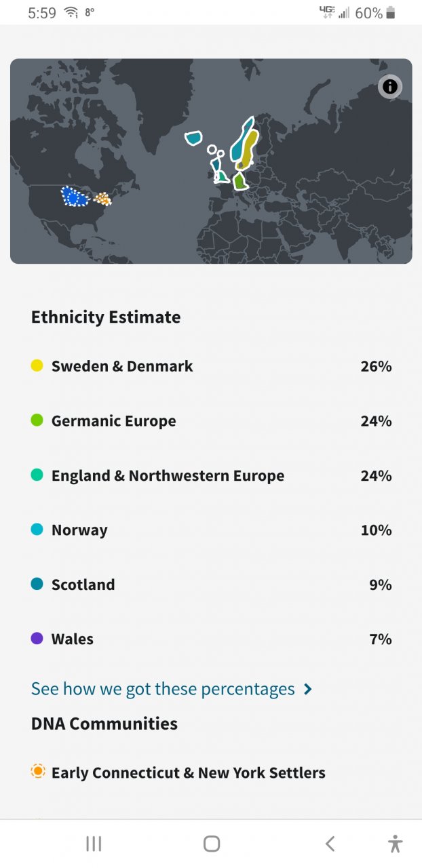The width and height of the screenshot is (422, 868).
Task: Open the Sweden & Denmark ethnicity row
Action: (211, 366)
